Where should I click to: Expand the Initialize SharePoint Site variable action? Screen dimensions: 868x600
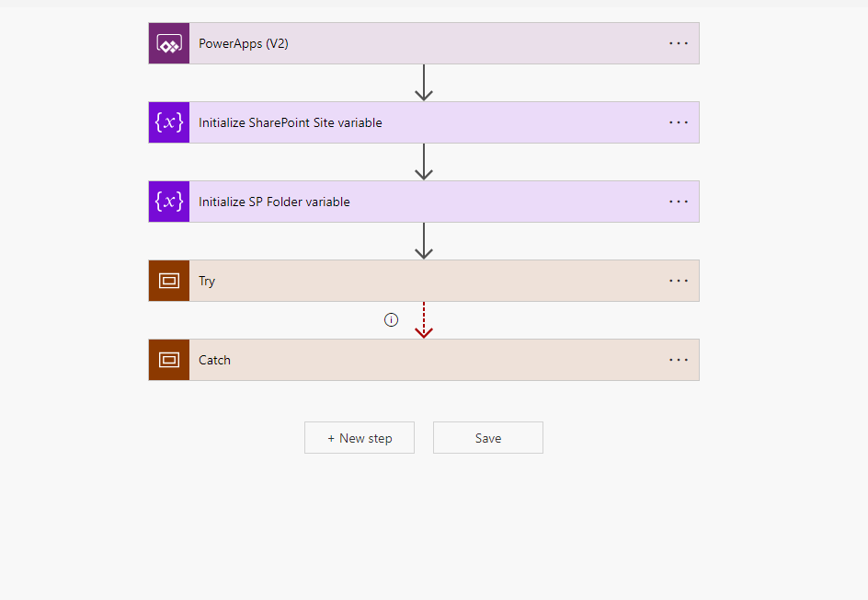pyautogui.click(x=423, y=121)
